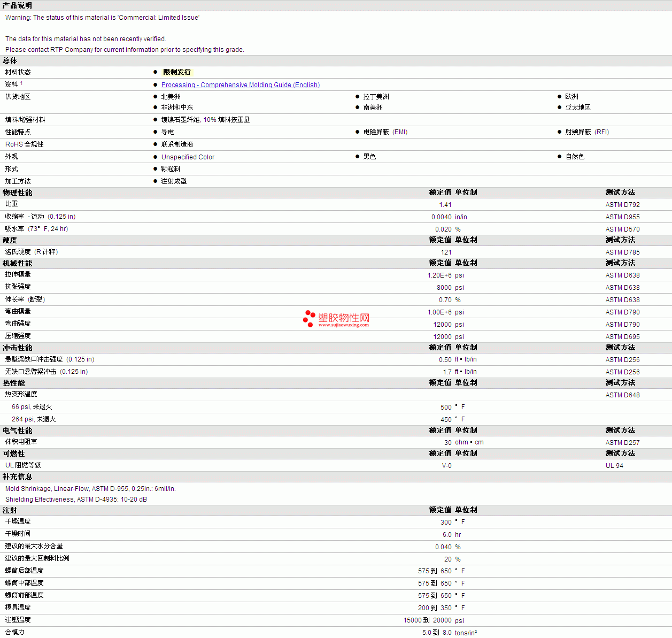Select the 北美洲 region entry
This screenshot has height=638, width=672.
[x=171, y=97]
